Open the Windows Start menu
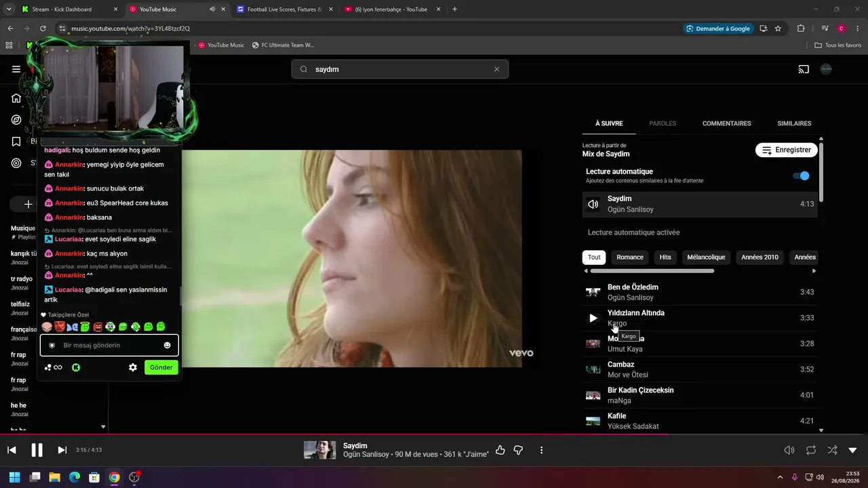This screenshot has width=868, height=488. coord(14,477)
